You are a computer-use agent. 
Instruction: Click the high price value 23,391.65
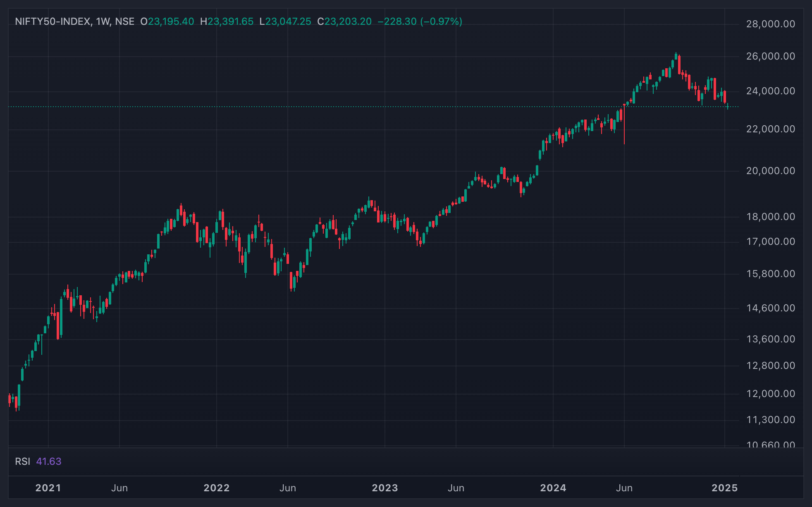(231, 22)
